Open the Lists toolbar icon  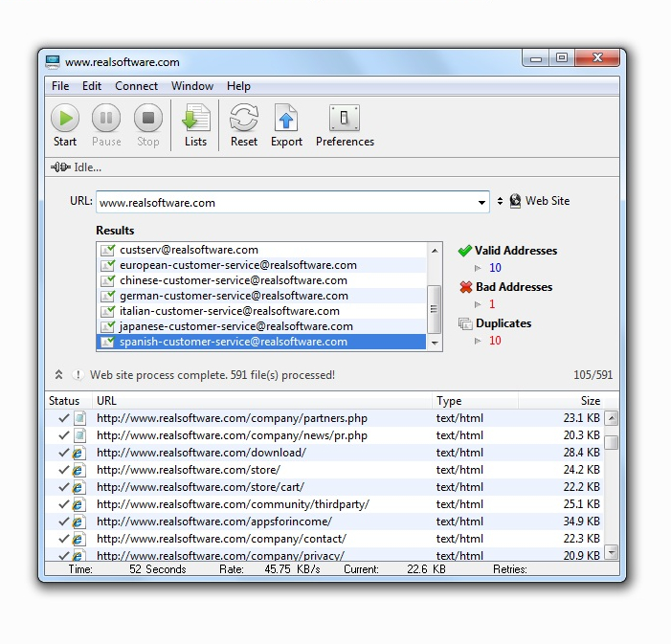coord(195,119)
